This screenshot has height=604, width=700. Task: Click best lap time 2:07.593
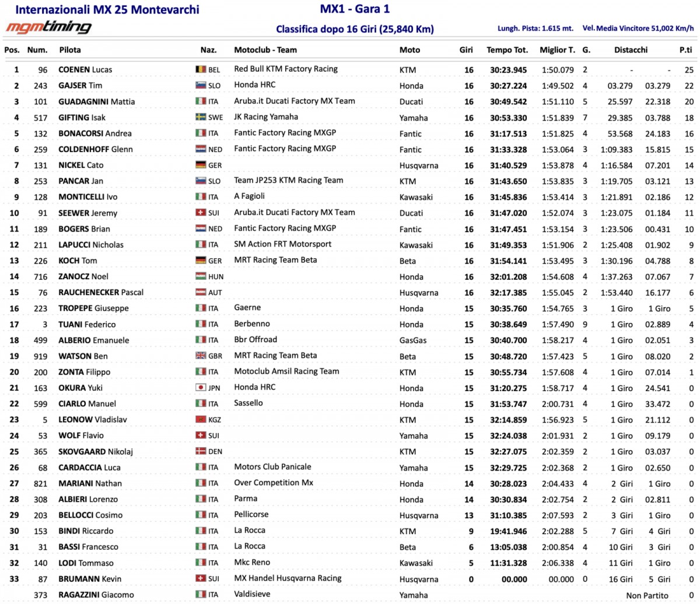[x=558, y=515]
